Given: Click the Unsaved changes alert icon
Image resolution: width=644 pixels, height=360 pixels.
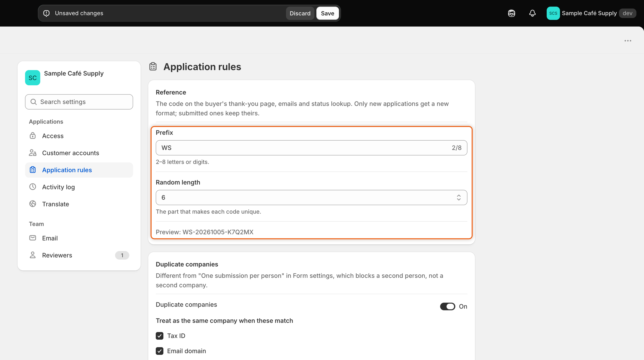Looking at the screenshot, I should click(46, 13).
